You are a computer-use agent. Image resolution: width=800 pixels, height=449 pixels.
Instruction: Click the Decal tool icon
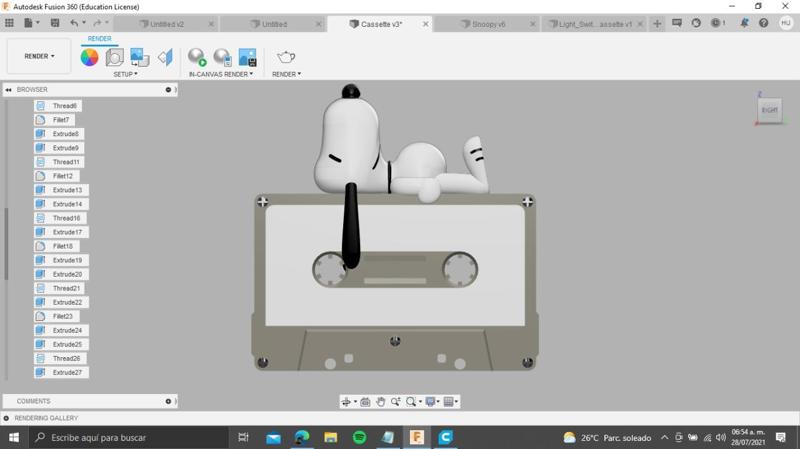[140, 57]
